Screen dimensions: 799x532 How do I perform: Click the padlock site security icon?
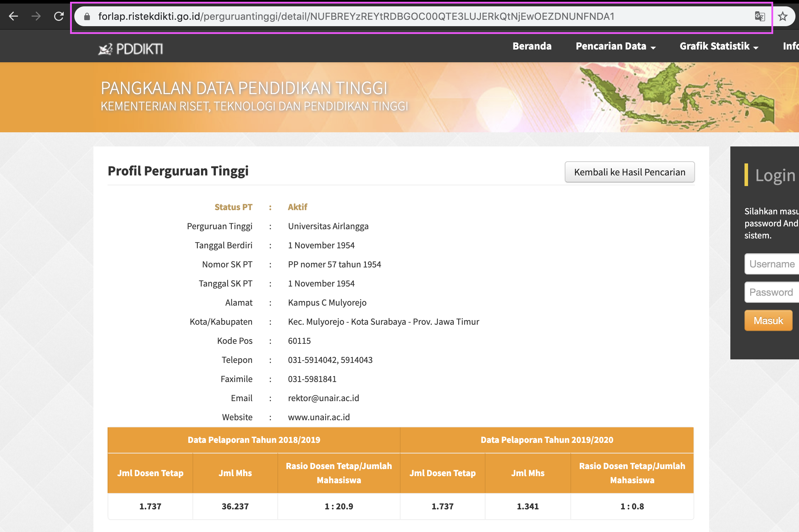click(x=87, y=17)
